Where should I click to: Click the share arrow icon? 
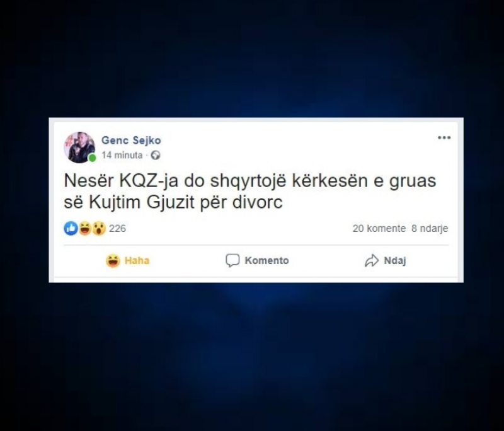click(x=372, y=261)
